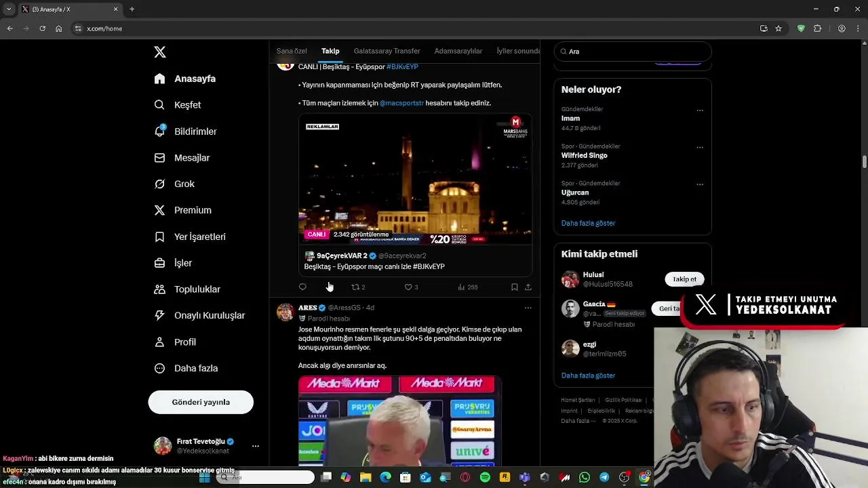Reload the page in Chrome
Screen dimensions: 868x488
[x=42, y=28]
